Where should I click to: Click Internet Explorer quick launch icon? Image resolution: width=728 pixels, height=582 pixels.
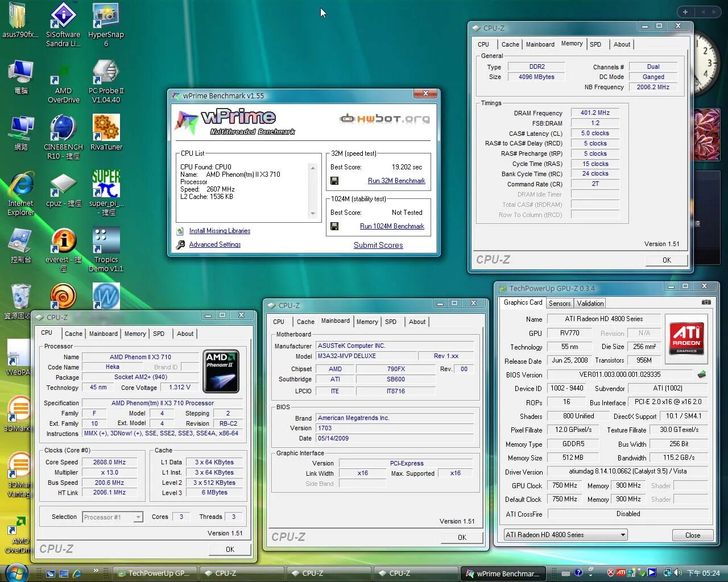[x=77, y=573]
